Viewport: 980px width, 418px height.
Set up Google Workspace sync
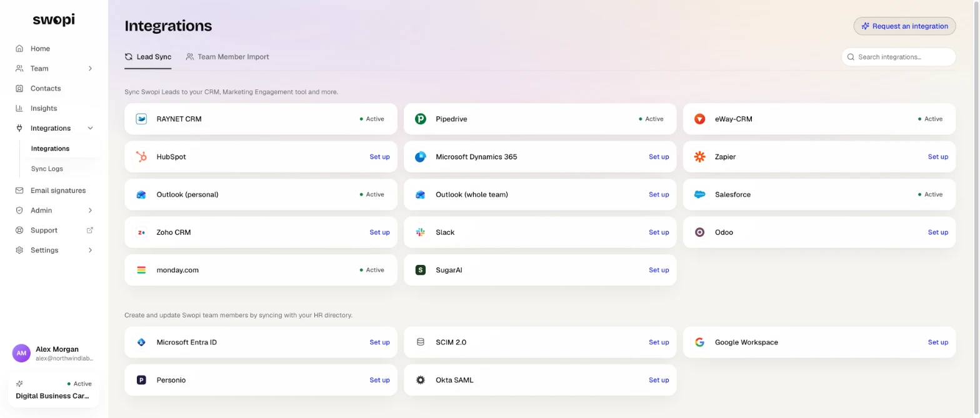pos(937,342)
